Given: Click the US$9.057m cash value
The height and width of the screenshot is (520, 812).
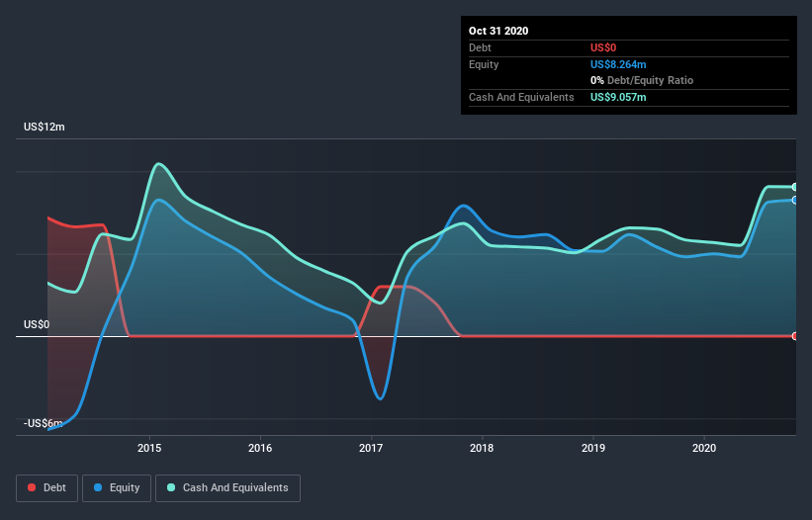Looking at the screenshot, I should 618,97.
